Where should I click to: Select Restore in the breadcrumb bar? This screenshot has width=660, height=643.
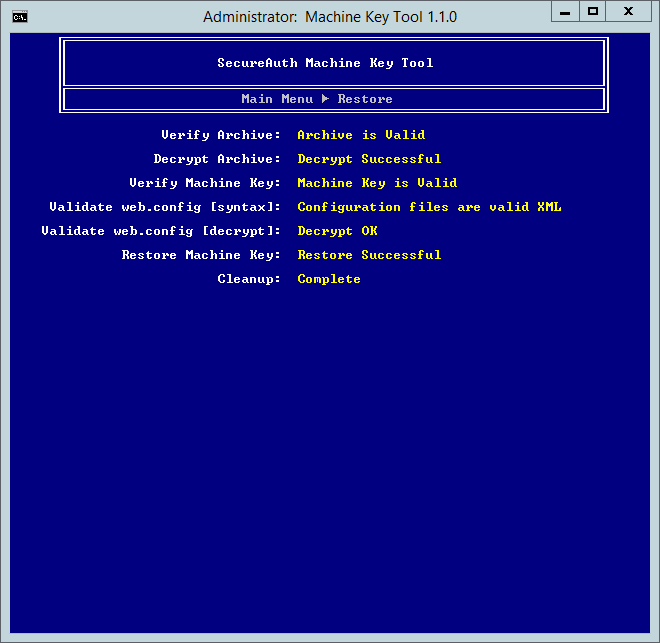pyautogui.click(x=365, y=99)
